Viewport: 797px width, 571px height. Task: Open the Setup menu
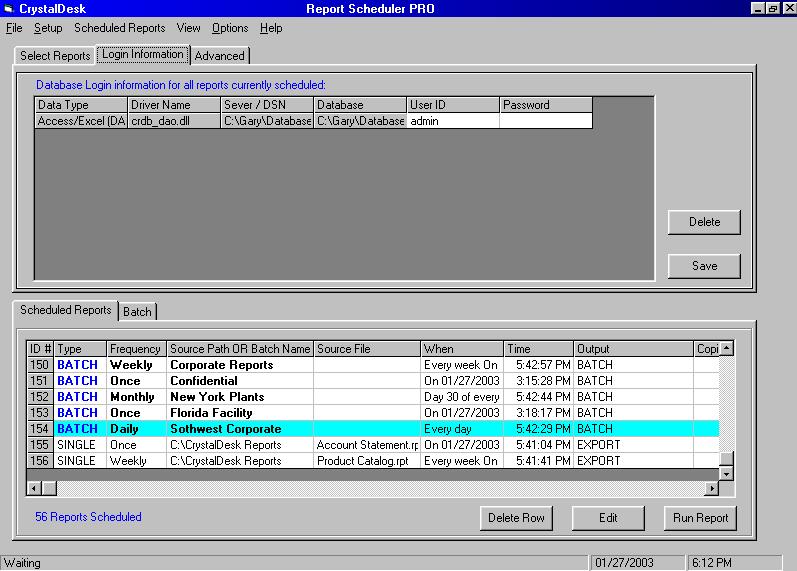[48, 28]
